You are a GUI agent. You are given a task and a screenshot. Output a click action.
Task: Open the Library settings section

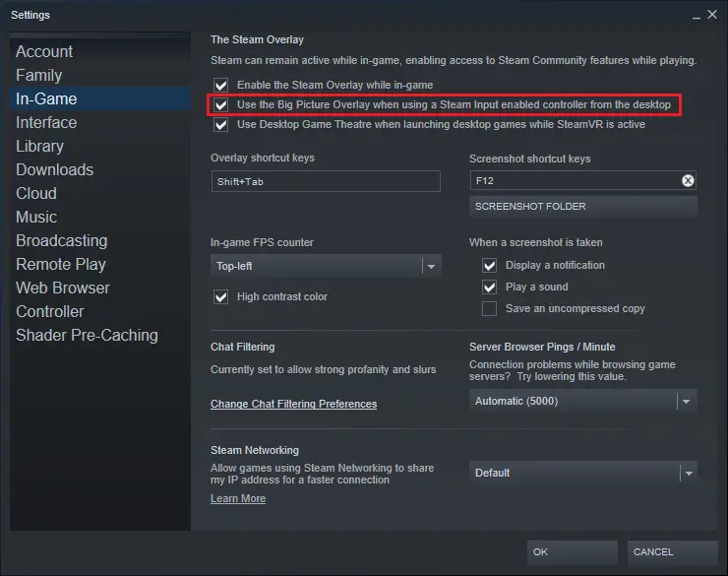(x=99, y=147)
